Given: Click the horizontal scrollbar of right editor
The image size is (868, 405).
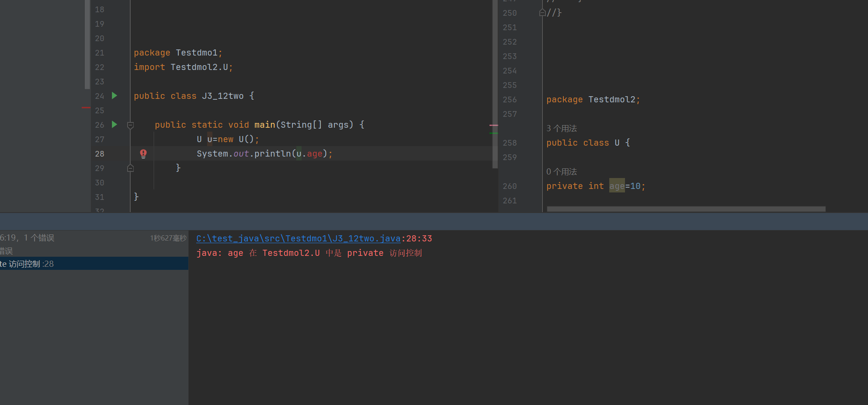Looking at the screenshot, I should [x=686, y=209].
